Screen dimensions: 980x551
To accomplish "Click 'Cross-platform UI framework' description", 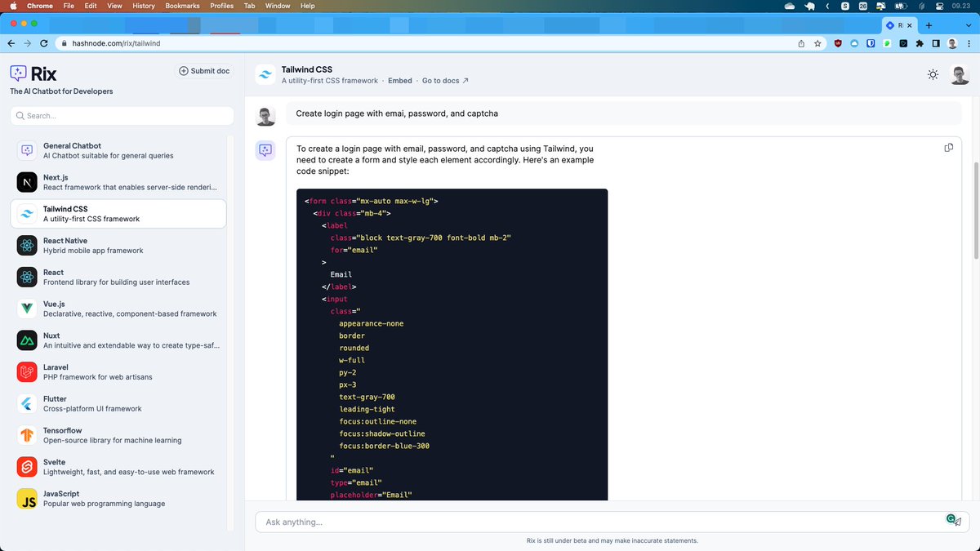I will 92,409.
